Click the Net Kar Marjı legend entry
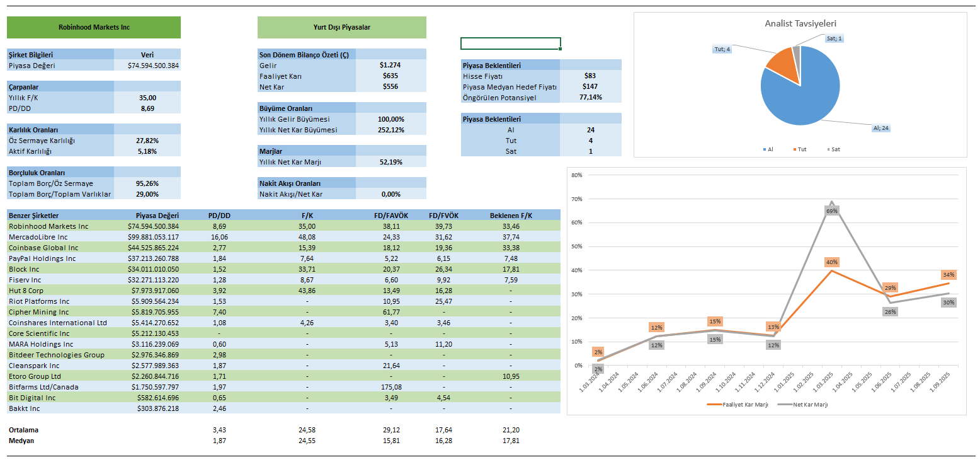Viewport: 980px width, 462px height. point(807,405)
